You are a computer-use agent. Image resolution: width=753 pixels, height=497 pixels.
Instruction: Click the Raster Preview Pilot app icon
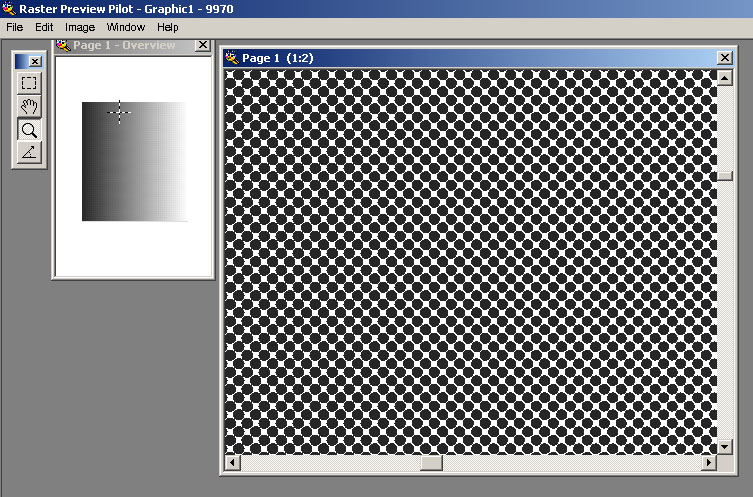click(9, 9)
